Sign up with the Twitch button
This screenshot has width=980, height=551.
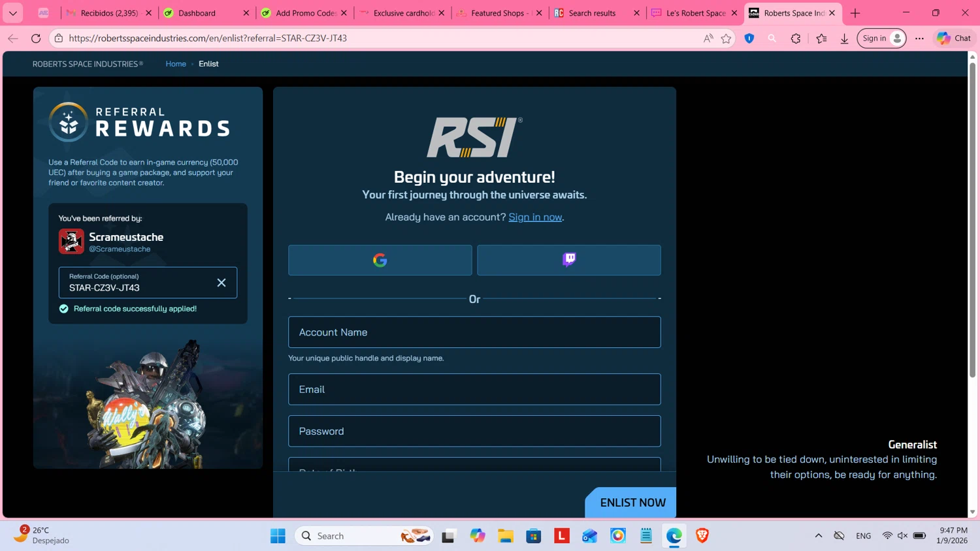(568, 260)
